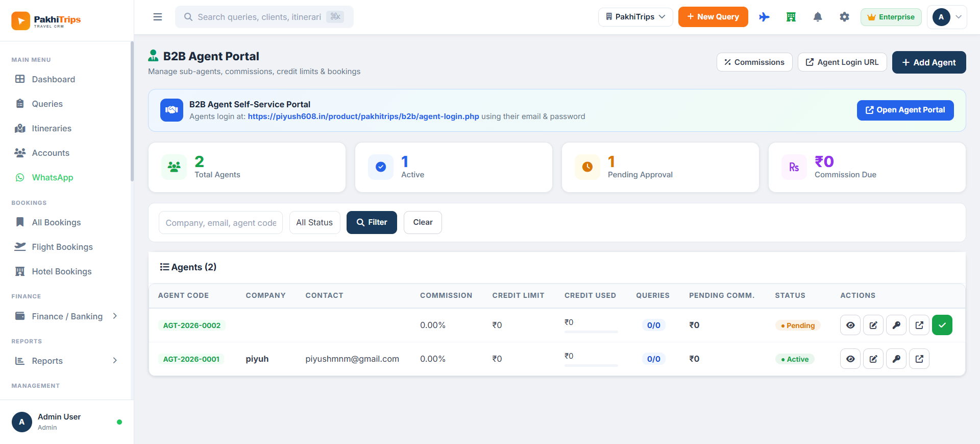Toggle the hamburger sidebar menu

click(x=158, y=17)
